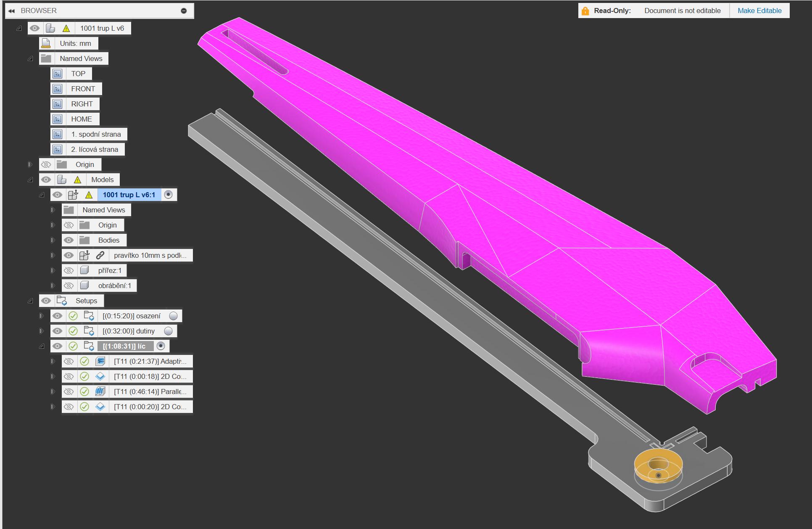Collapse the BROWSER panel with double arrow
812x529 pixels.
tap(12, 11)
